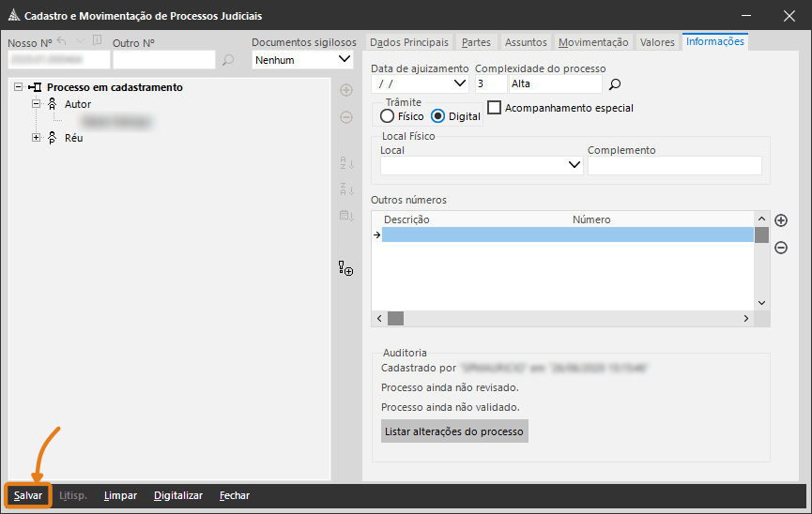Click the Salvar button

click(28, 495)
